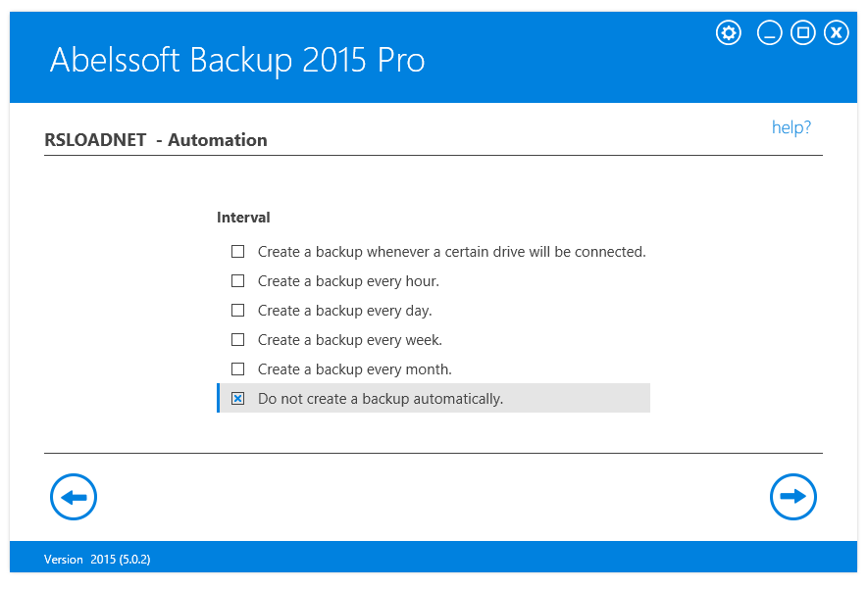Open the help? link
868x589 pixels.
point(791,127)
